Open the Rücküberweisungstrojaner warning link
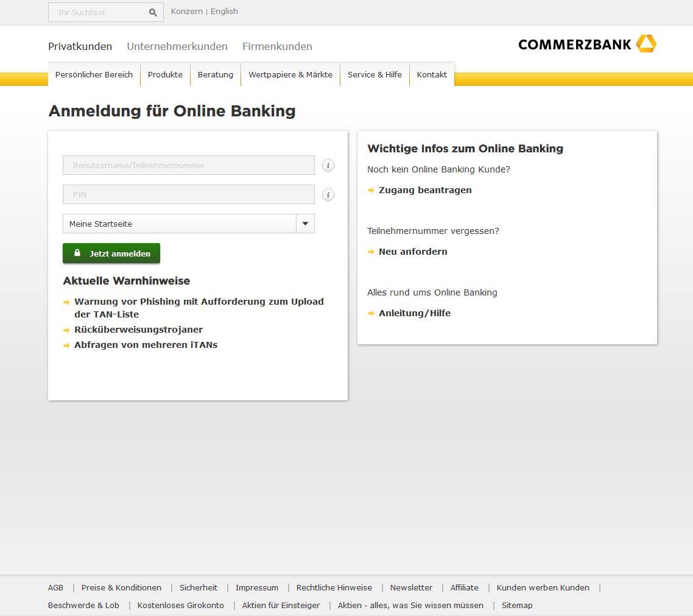The width and height of the screenshot is (693, 616). point(138,330)
